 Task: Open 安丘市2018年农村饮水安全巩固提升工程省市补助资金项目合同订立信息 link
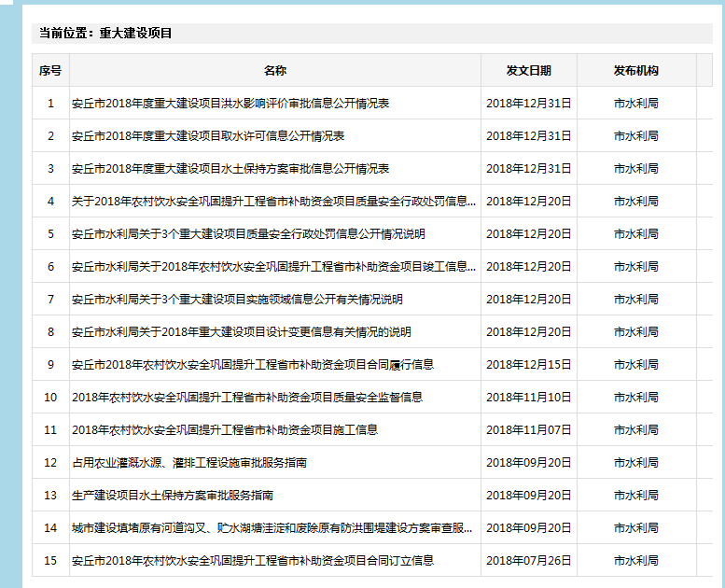coord(253,561)
